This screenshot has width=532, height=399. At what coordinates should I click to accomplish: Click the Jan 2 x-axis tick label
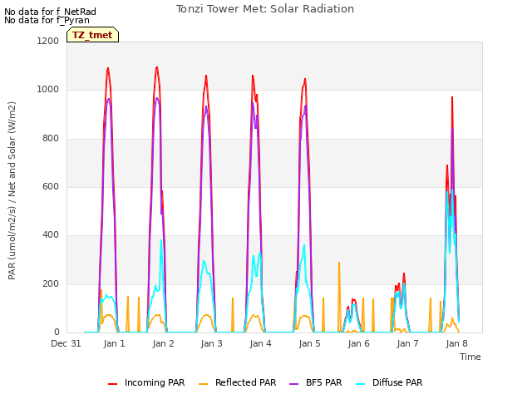point(163,343)
